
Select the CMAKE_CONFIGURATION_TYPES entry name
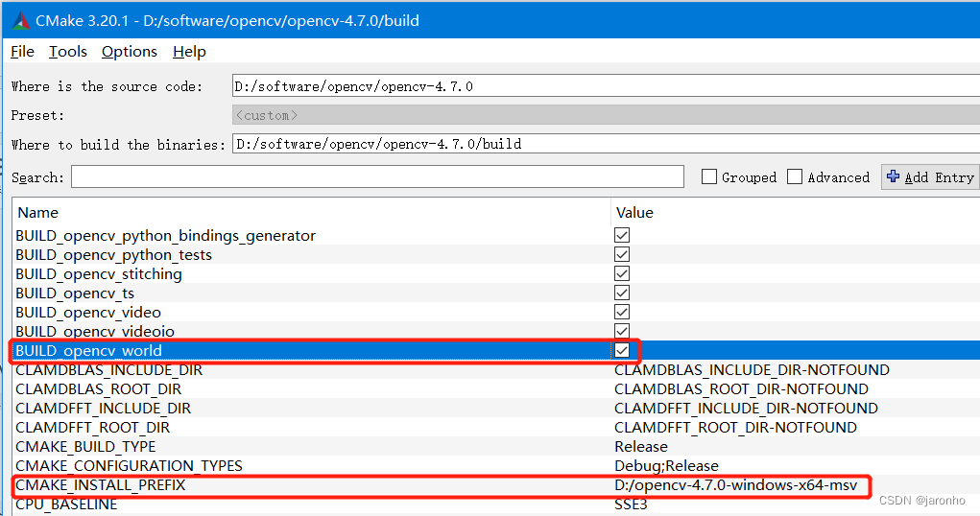[129, 466]
